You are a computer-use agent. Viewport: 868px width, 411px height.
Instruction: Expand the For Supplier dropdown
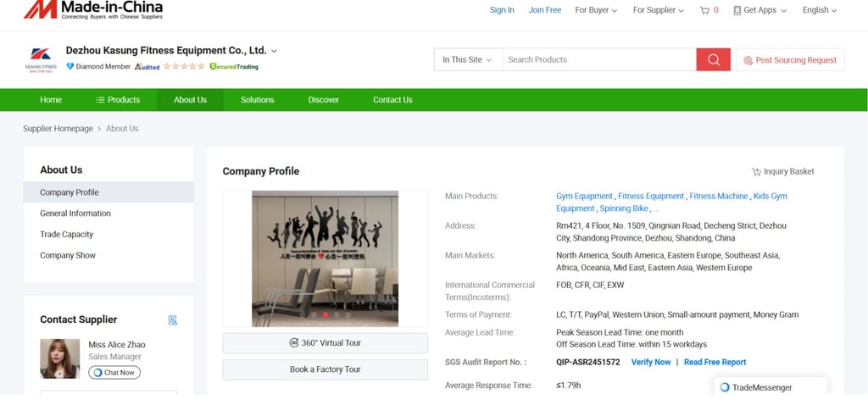tap(659, 10)
